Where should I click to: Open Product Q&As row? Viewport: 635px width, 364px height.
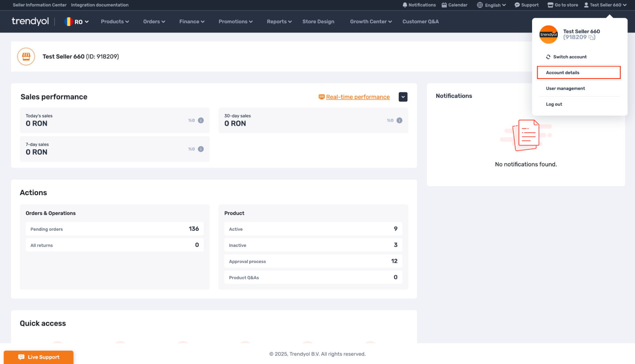[x=313, y=277]
